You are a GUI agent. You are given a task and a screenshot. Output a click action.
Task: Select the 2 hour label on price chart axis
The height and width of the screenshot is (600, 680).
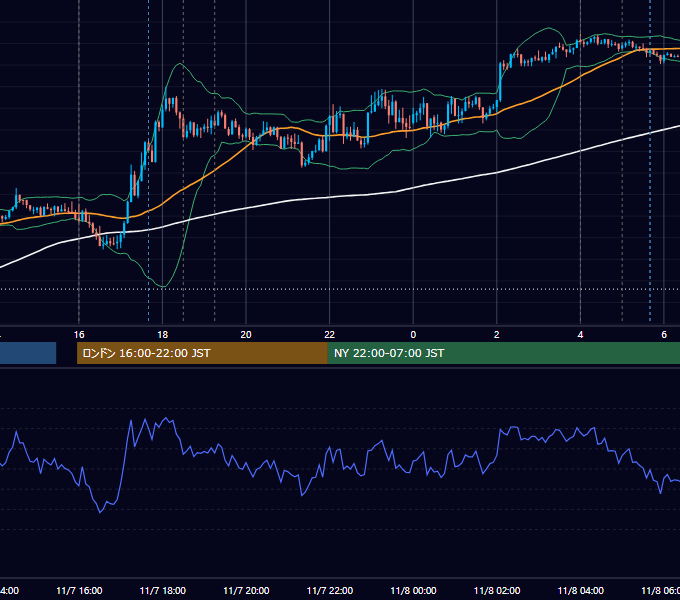(497, 335)
